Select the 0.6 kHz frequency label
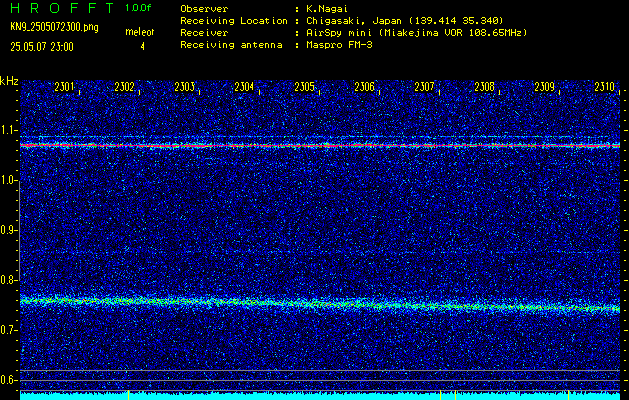The image size is (629, 400). point(8,380)
